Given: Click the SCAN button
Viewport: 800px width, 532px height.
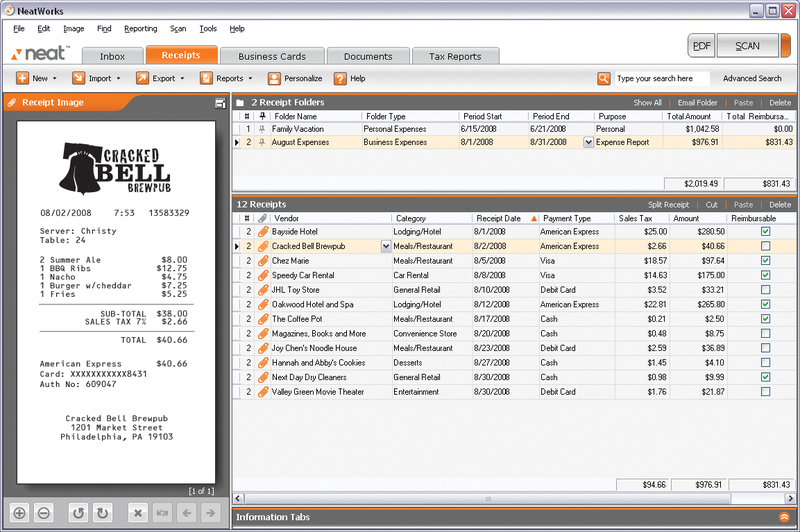Looking at the screenshot, I should 747,46.
